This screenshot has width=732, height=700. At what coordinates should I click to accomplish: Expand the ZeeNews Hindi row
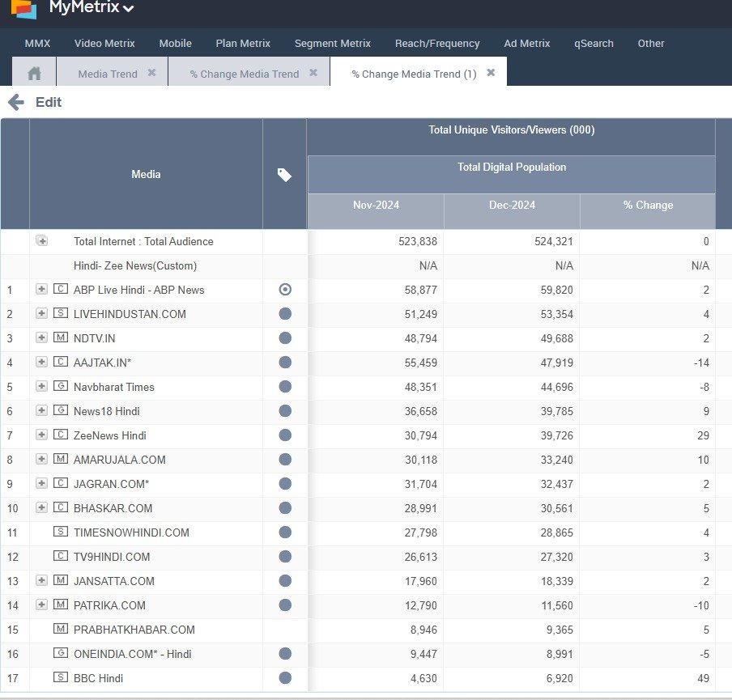pos(41,435)
